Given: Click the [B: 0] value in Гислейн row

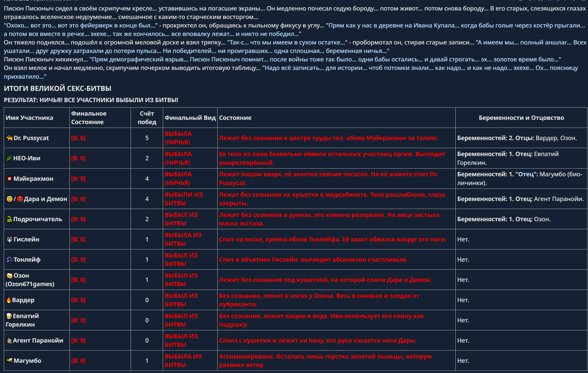Looking at the screenshot, I should (x=78, y=239).
